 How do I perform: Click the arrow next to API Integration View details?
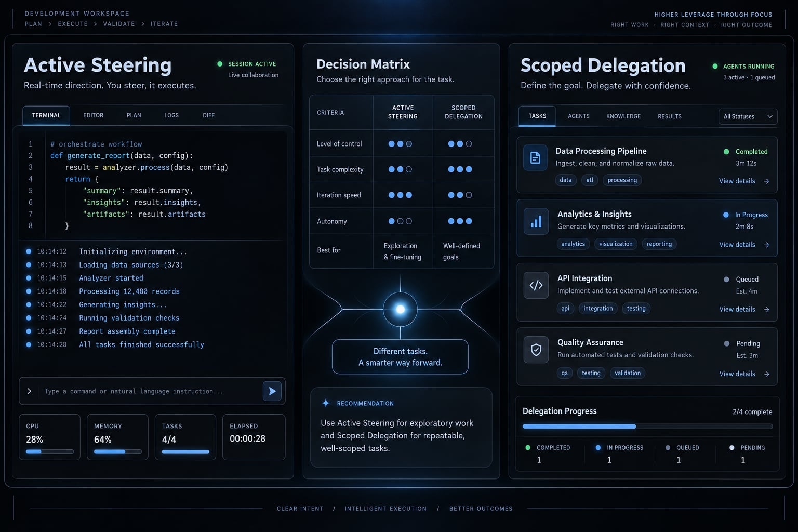pyautogui.click(x=766, y=310)
